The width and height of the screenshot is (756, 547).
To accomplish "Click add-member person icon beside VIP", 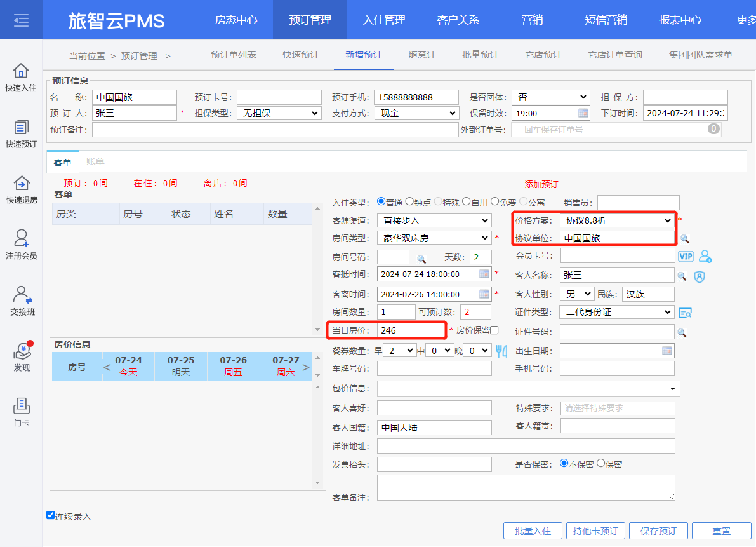I will tap(705, 256).
